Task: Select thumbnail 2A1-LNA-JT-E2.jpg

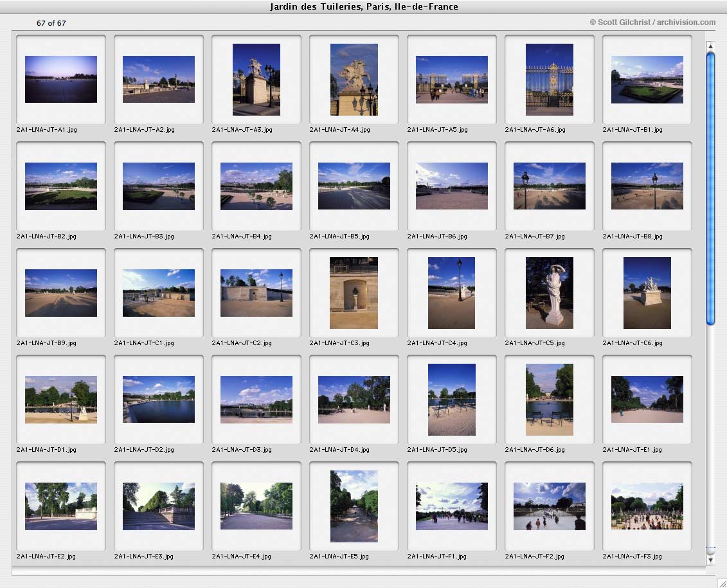Action: click(x=60, y=506)
